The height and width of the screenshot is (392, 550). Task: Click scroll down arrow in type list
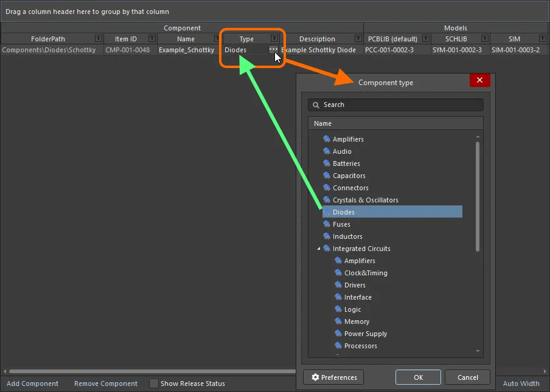coord(478,351)
